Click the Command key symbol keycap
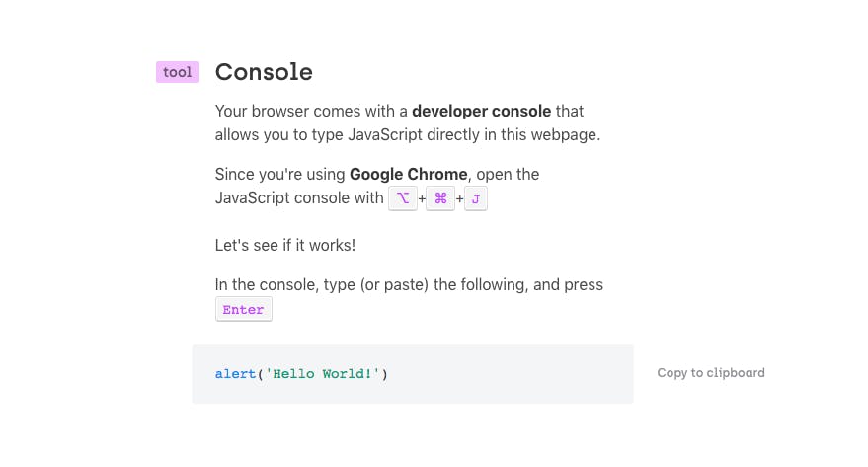The image size is (868, 467). [x=440, y=198]
